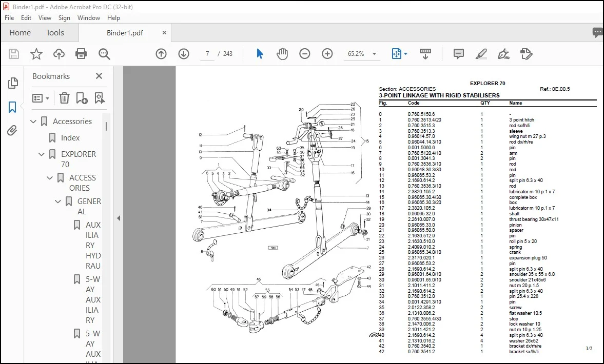The height and width of the screenshot is (364, 604).
Task: Open the first 5-WAY AUXILIARY bookmark
Action: 93,299
